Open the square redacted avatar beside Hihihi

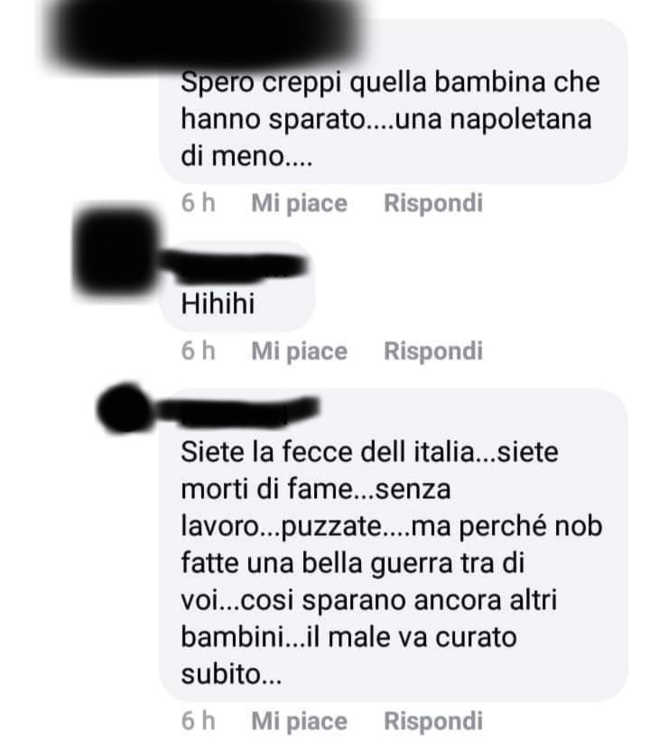[116, 252]
